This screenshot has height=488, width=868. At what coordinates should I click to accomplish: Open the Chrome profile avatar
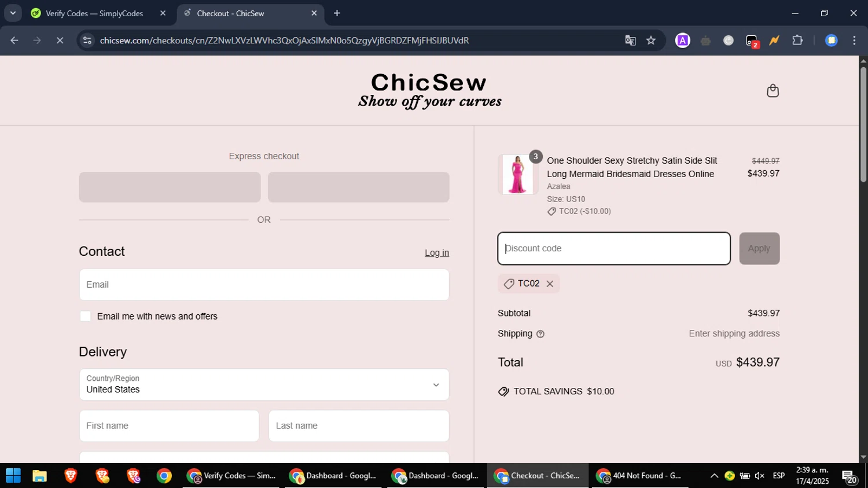pyautogui.click(x=832, y=41)
